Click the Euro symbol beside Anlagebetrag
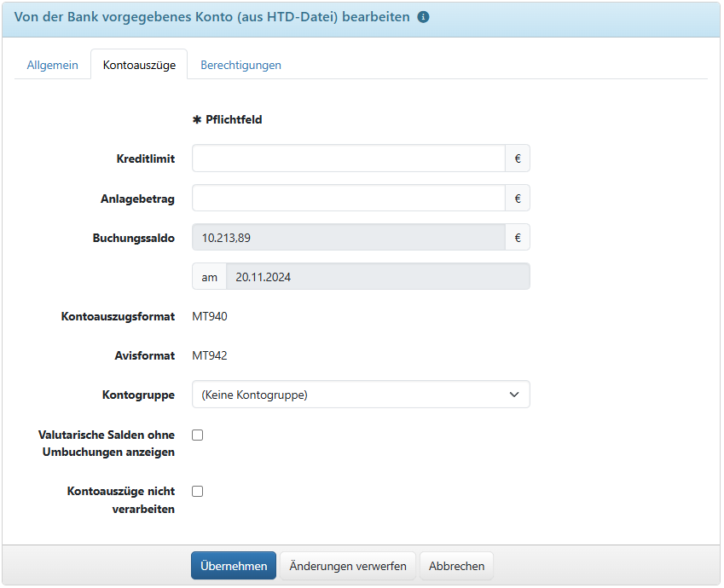The width and height of the screenshot is (724, 588). 518,199
